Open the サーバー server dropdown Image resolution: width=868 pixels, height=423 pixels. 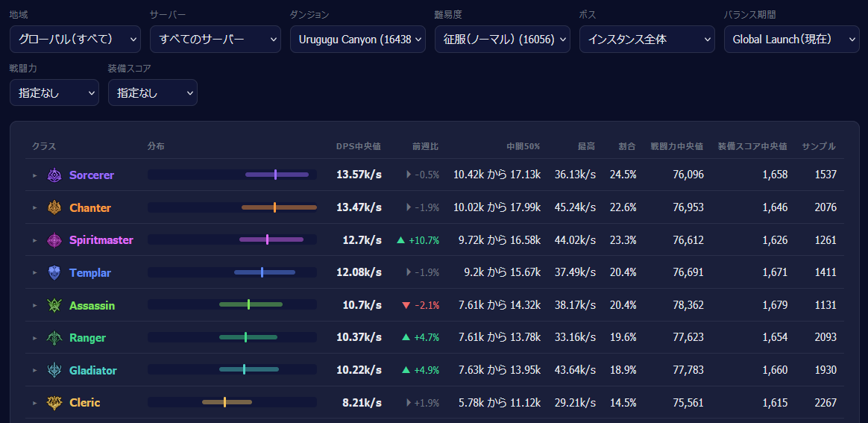click(216, 40)
